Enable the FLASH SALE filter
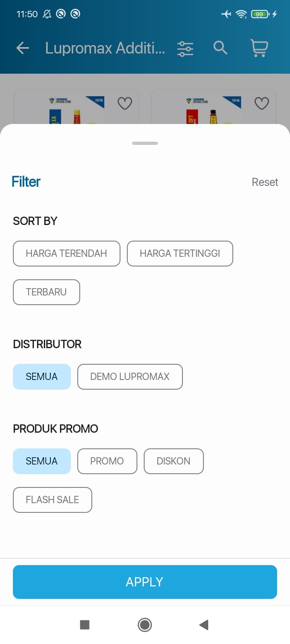290x644 pixels. 52,500
